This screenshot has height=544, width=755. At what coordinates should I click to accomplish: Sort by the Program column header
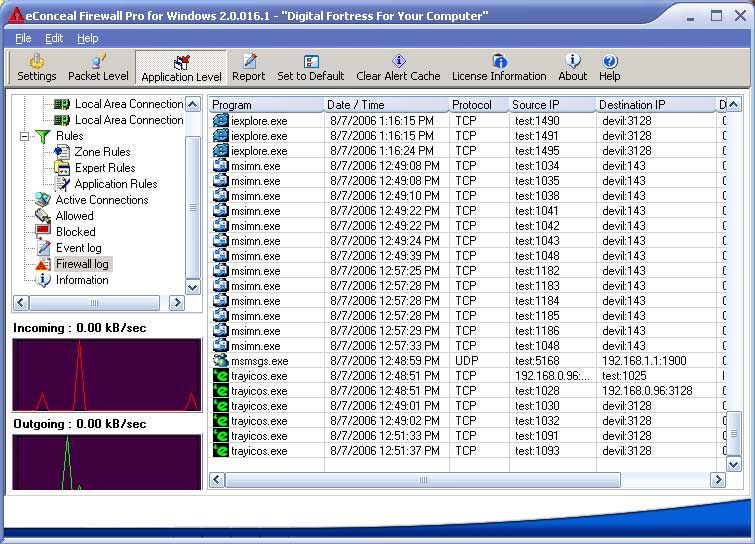coord(266,104)
